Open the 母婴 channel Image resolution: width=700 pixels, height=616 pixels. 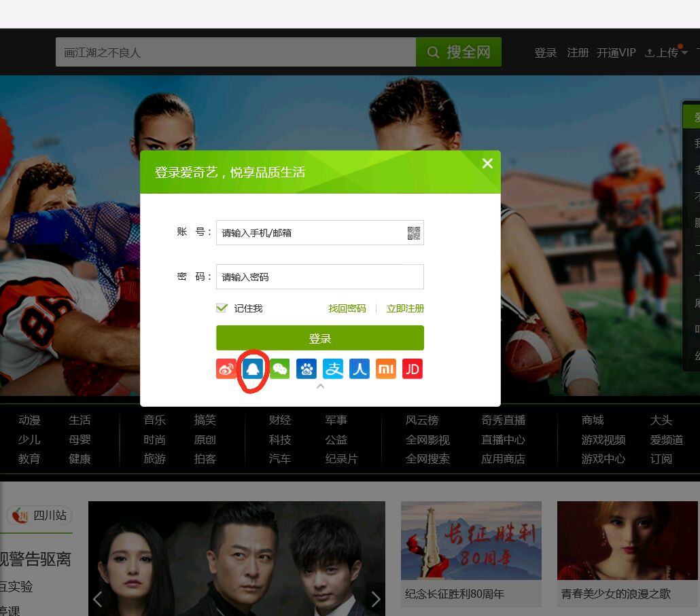pos(80,440)
